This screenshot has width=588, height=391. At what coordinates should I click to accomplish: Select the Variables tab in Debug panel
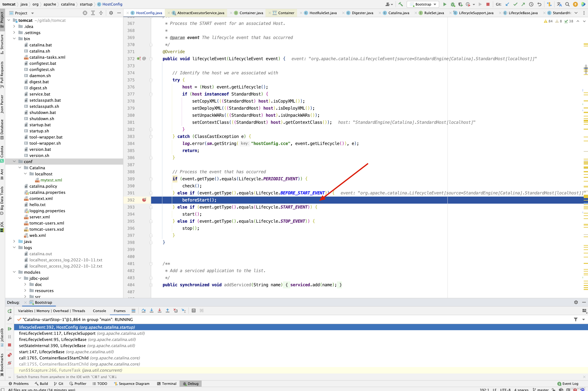(25, 310)
